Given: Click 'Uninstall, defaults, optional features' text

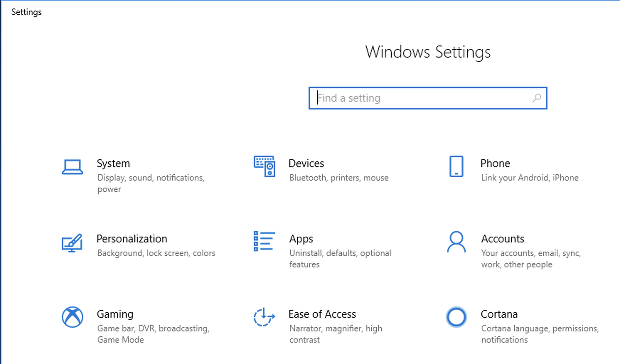Looking at the screenshot, I should click(x=340, y=259).
